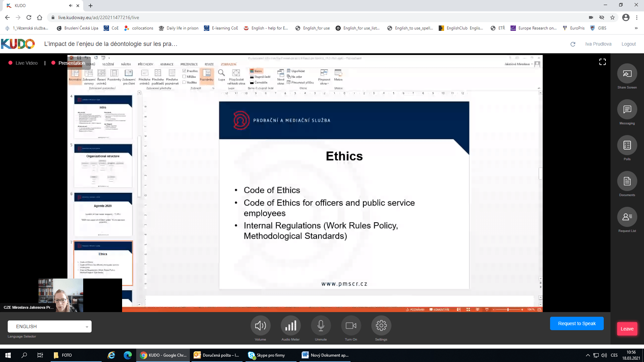Expand the ENGLISH language selector
Screen dimensions: 644x362
pyautogui.click(x=50, y=326)
